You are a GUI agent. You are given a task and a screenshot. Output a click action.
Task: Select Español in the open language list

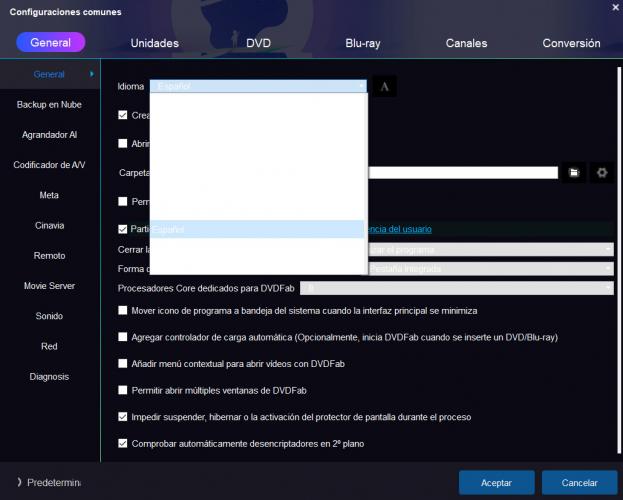[x=257, y=229]
